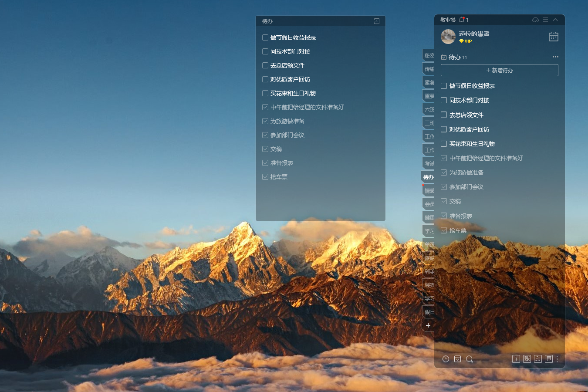Click the 待办 heading icon in 敬业签 panel

(x=444, y=57)
